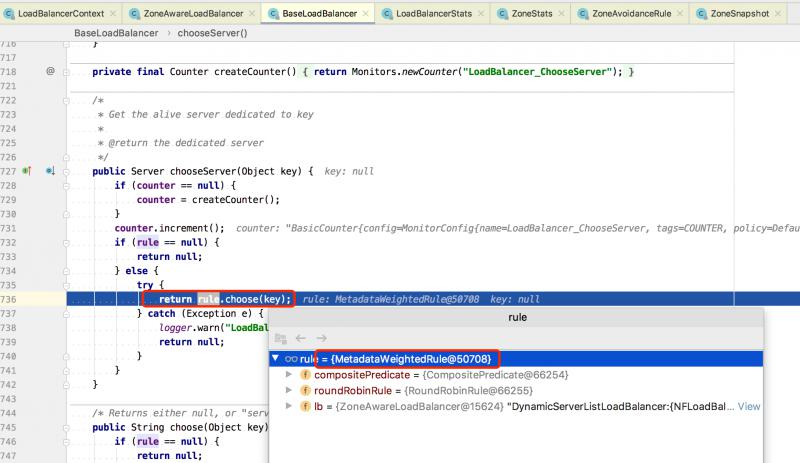Click the createCounter() call on line 729

coord(234,200)
